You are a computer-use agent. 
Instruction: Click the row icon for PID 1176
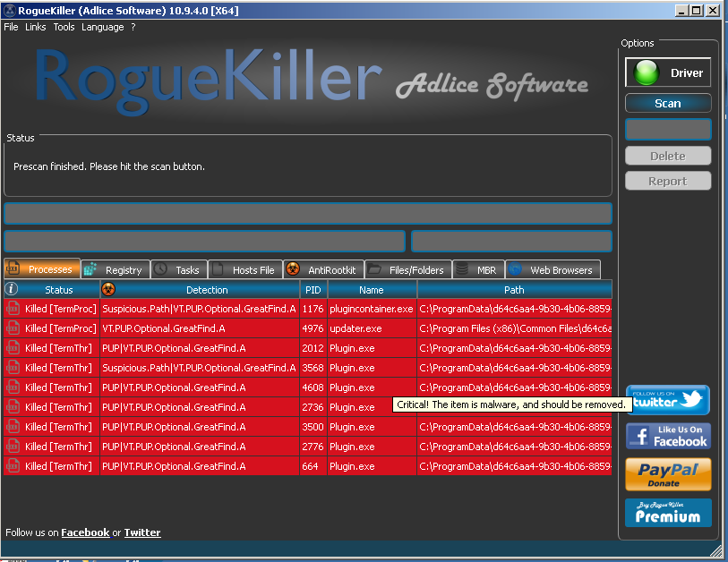point(13,308)
